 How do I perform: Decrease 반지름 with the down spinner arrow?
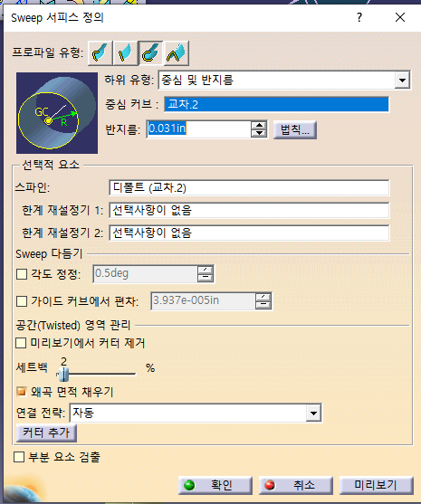click(x=259, y=133)
